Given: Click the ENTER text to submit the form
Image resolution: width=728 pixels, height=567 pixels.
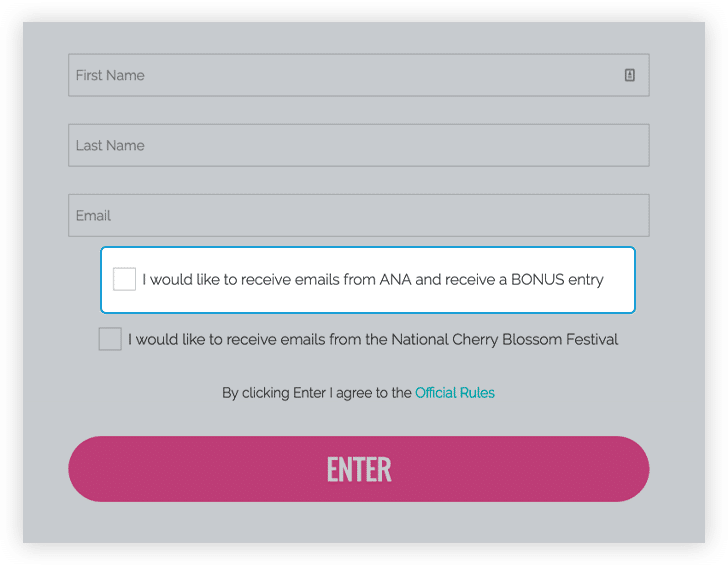Looking at the screenshot, I should [x=359, y=469].
